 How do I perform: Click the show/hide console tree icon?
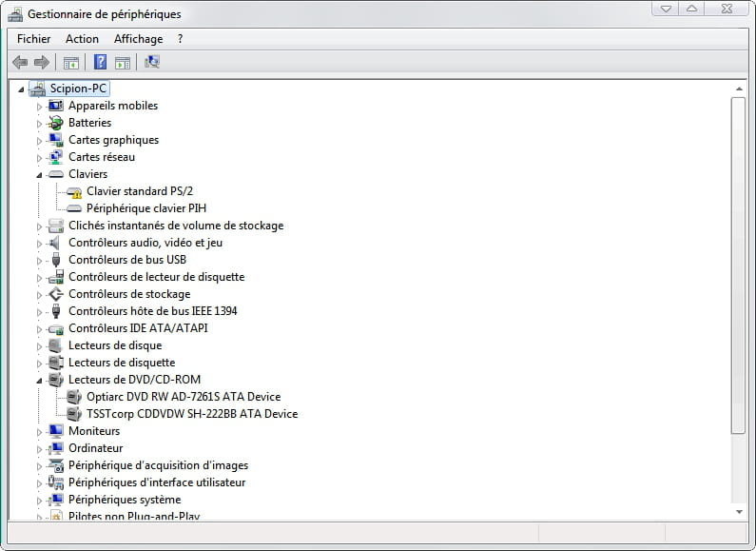70,63
